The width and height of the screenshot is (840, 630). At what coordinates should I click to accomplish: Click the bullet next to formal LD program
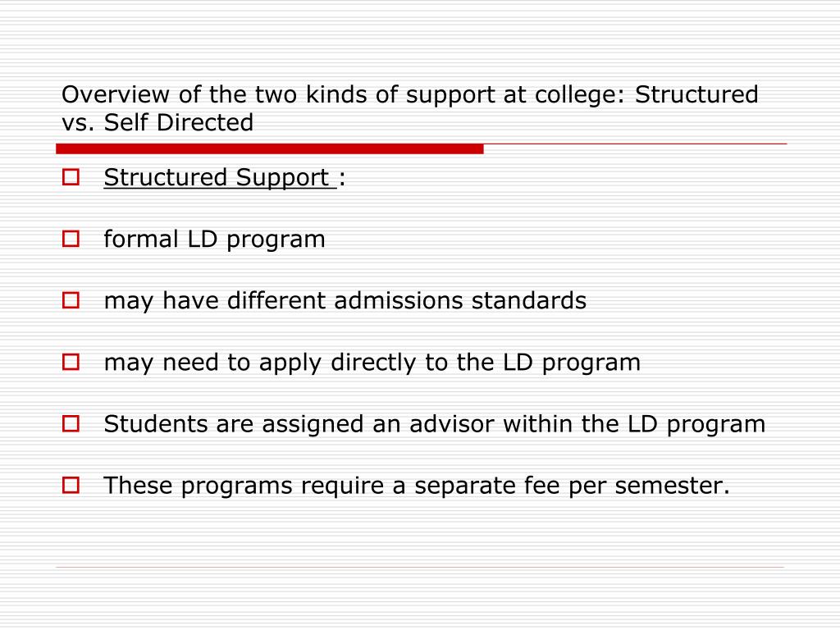point(71,239)
